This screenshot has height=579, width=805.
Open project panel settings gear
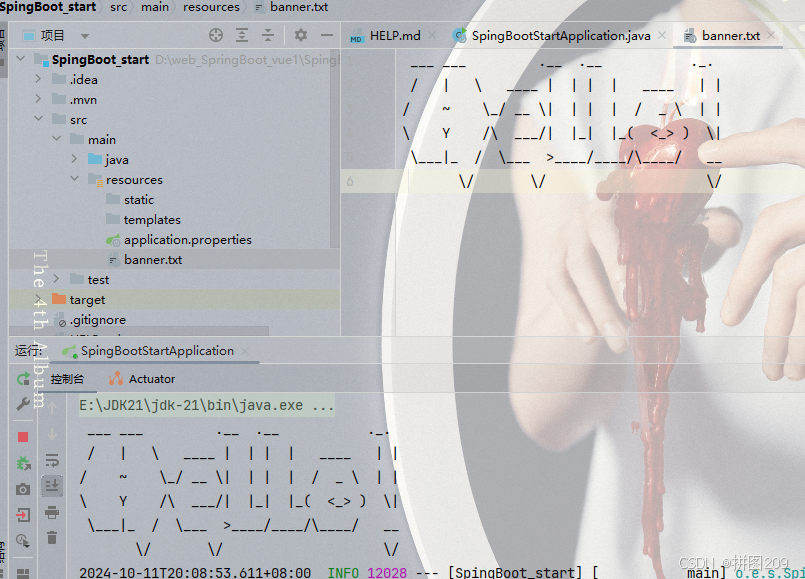pos(301,35)
